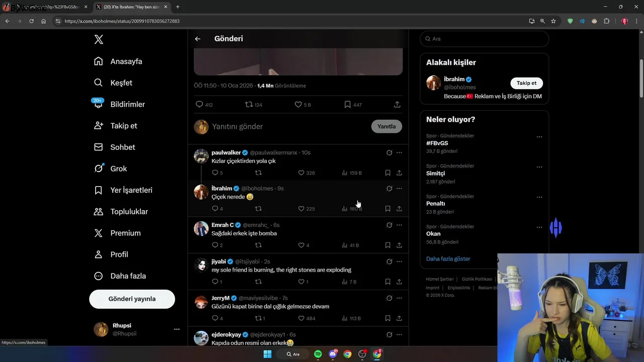Follow İbrahim with Takip et button

pos(527,83)
